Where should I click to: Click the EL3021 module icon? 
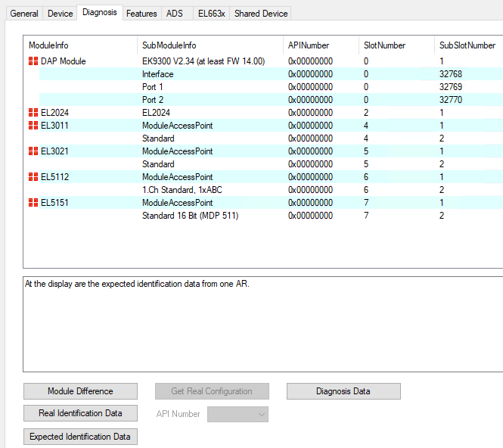click(33, 151)
